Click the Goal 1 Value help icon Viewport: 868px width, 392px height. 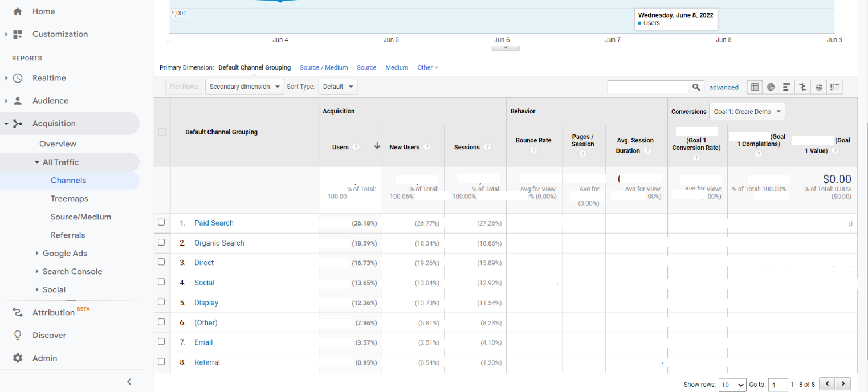(835, 151)
